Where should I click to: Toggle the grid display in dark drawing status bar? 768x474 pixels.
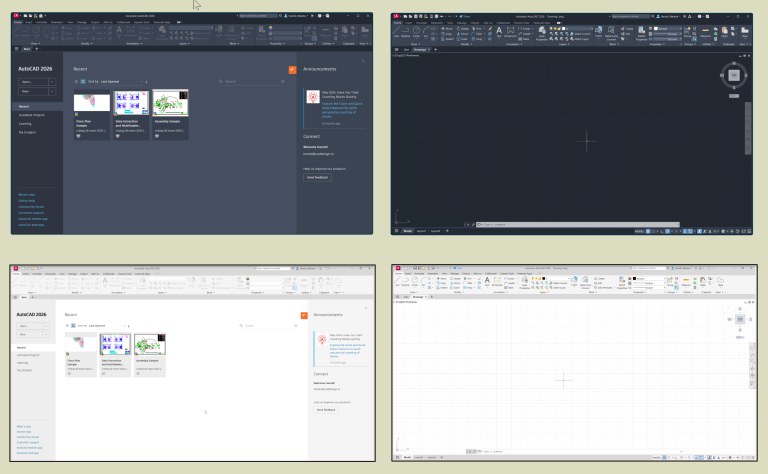(x=648, y=231)
